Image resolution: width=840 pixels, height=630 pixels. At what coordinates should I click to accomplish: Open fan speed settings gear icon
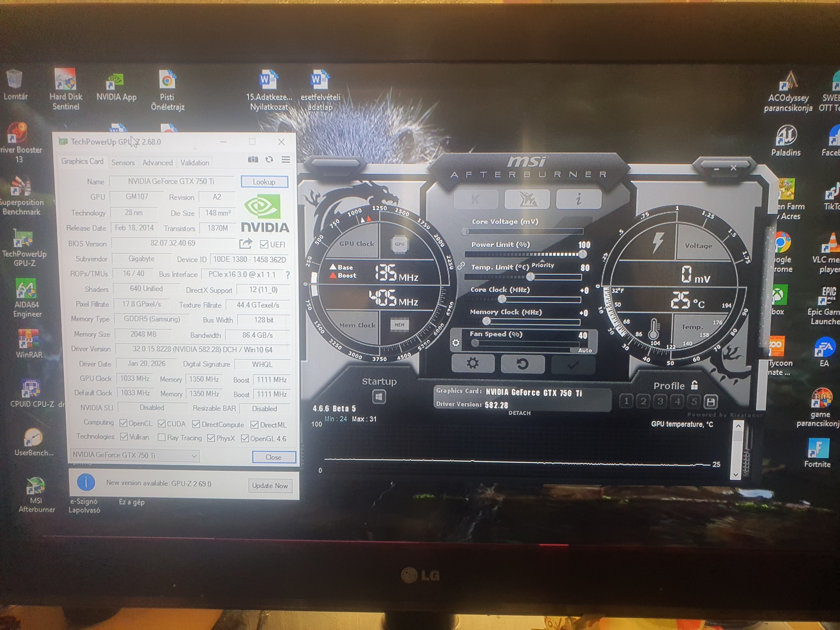(456, 343)
